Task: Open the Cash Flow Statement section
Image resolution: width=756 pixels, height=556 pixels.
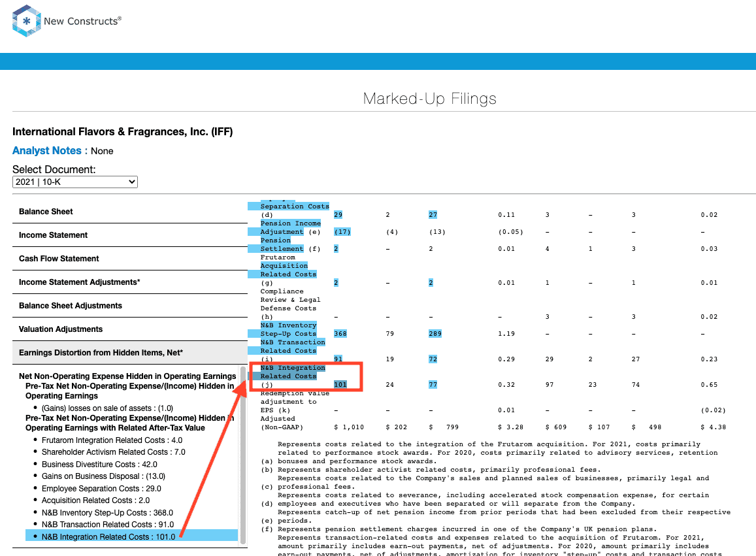Action: pos(129,259)
